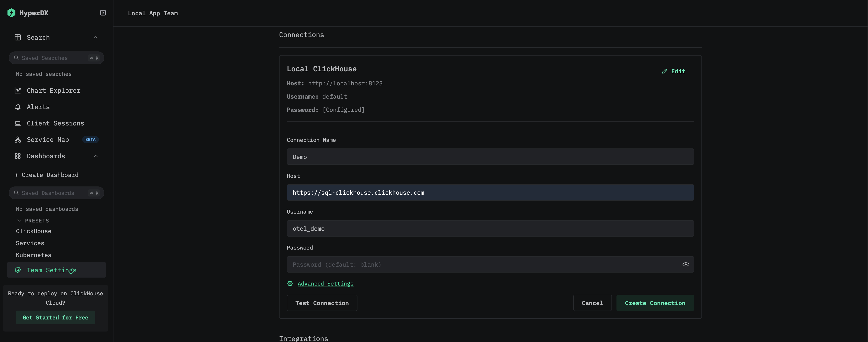Image resolution: width=868 pixels, height=342 pixels.
Task: Click the Create Connection button
Action: (x=655, y=303)
